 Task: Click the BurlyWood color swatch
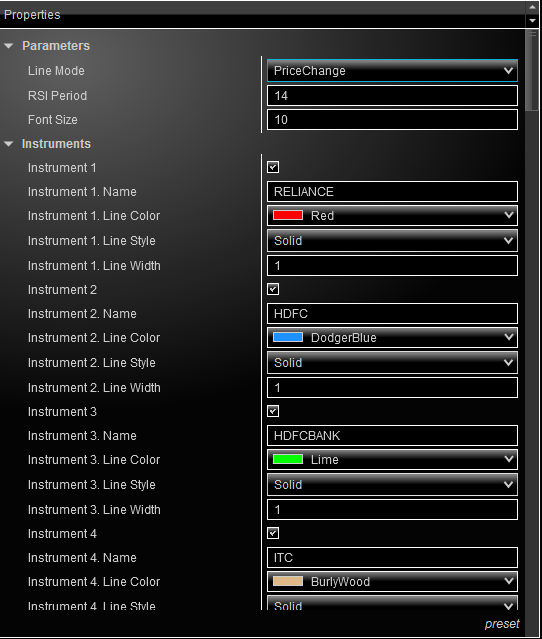coord(288,581)
